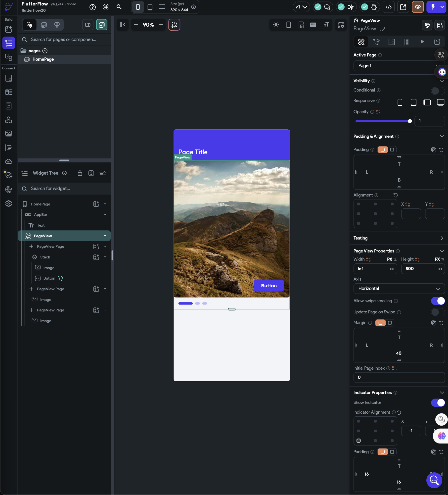Collapse Indicator Properties section chevron

tap(442, 393)
